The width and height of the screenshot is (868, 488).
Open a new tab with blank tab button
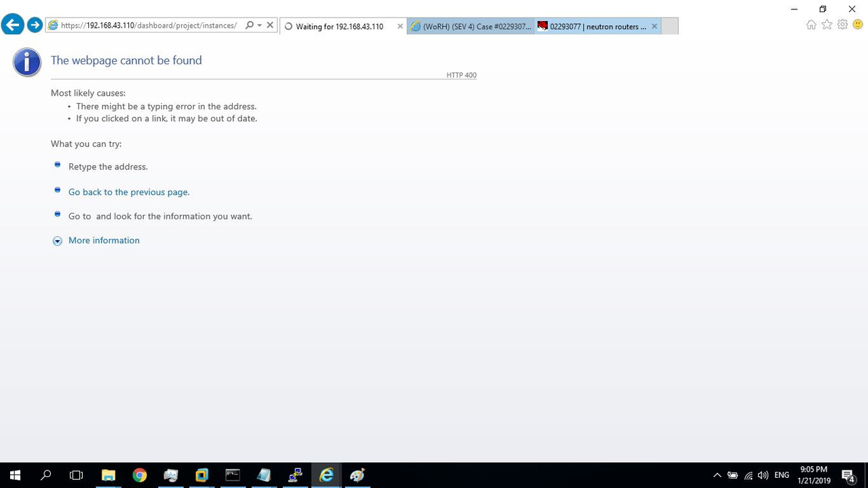tap(669, 26)
